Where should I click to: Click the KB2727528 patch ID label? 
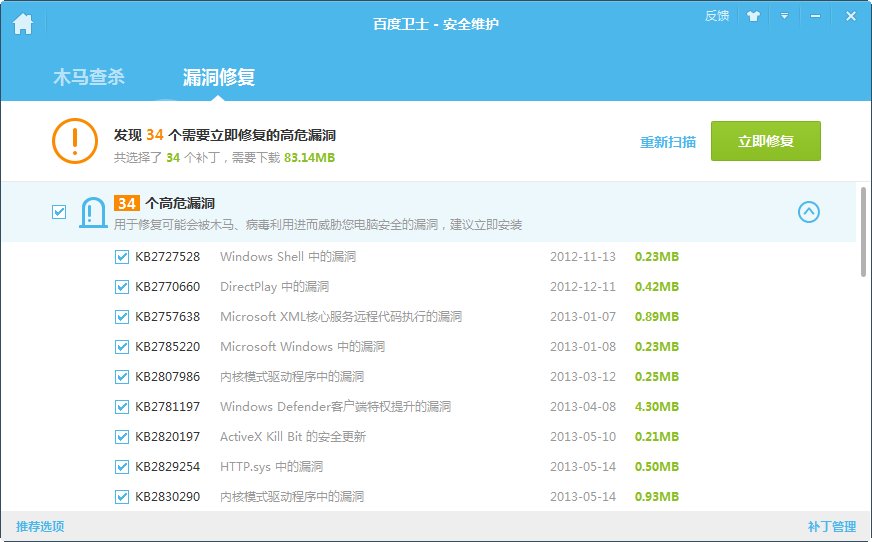(167, 257)
